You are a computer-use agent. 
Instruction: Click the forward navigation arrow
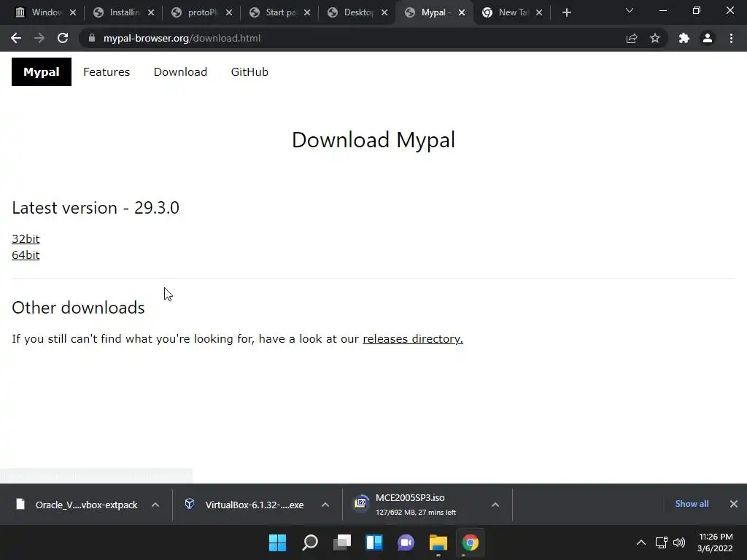[39, 38]
